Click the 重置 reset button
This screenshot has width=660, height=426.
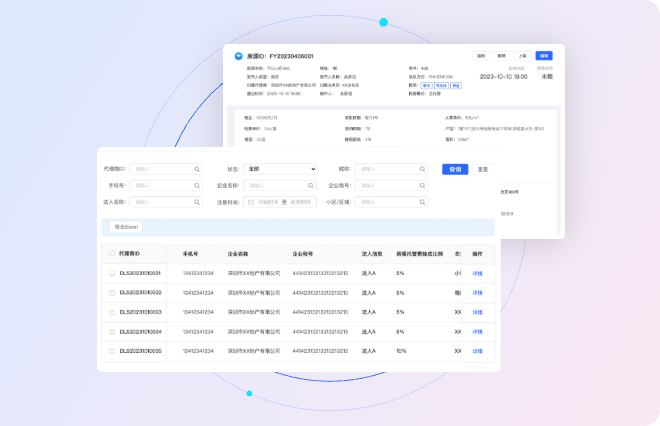(x=483, y=169)
